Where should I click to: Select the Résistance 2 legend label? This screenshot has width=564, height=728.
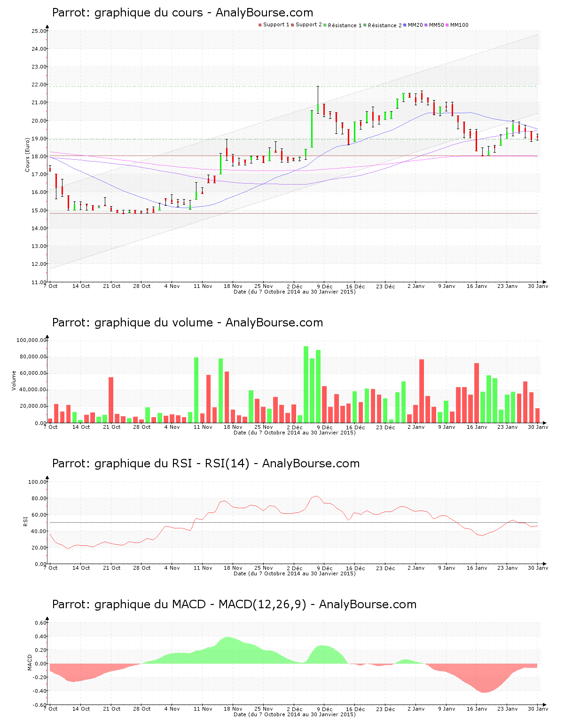tap(384, 25)
